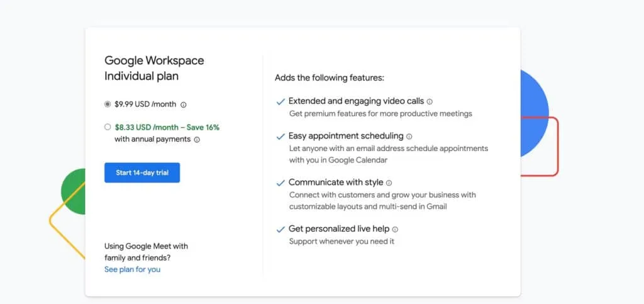Open info icon for Easy appointment scheduling
Viewport: 644px width, 304px height.
(409, 137)
